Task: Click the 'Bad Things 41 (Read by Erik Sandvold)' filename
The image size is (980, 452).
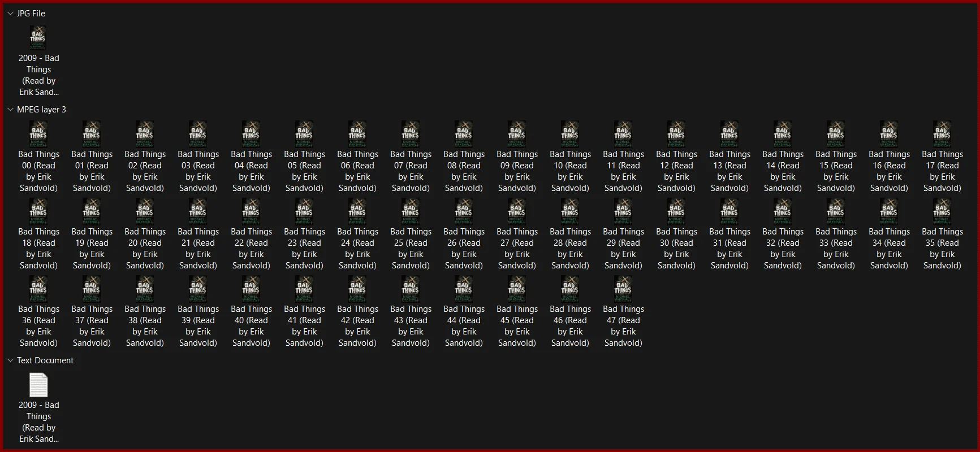Action: 304,326
